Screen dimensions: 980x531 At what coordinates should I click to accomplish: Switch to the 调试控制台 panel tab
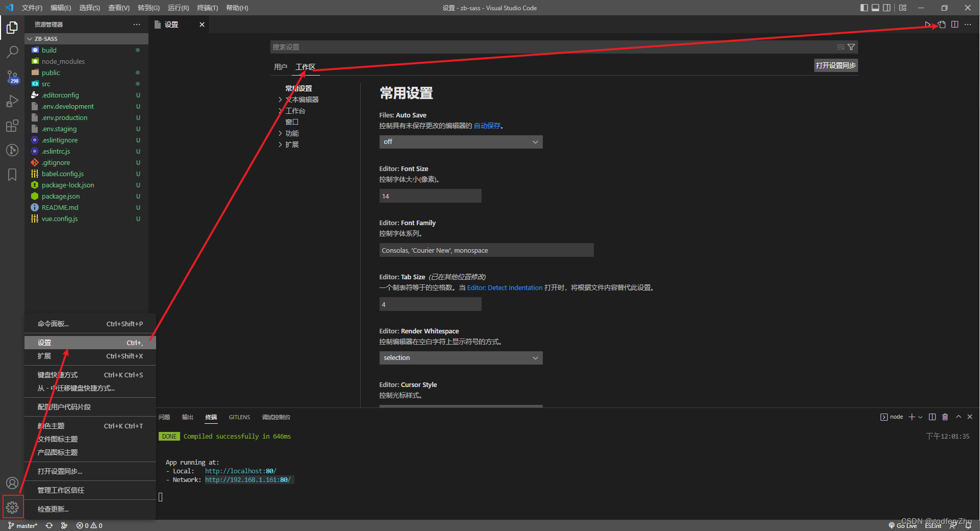pyautogui.click(x=276, y=417)
